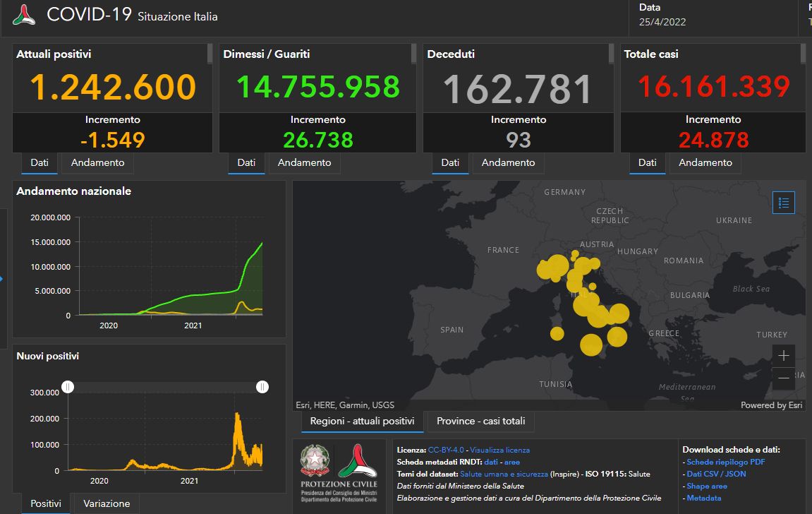Click the right handle of Nuovi positivi range slider
The width and height of the screenshot is (812, 514).
tap(262, 386)
